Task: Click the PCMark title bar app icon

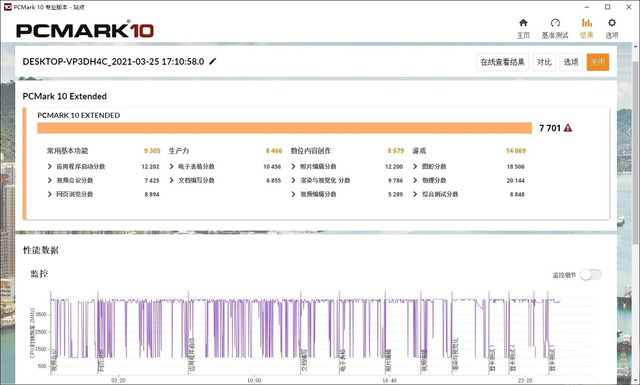Action: tap(7, 7)
